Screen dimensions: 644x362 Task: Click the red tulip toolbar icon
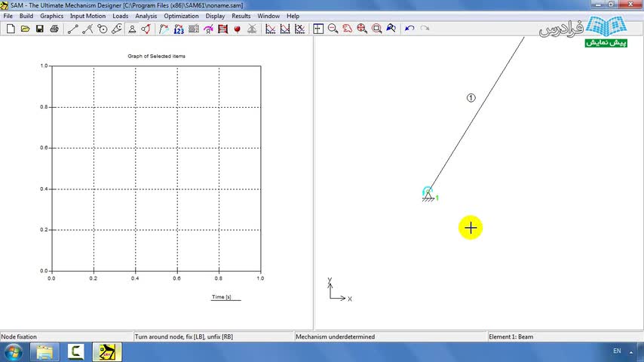[237, 29]
